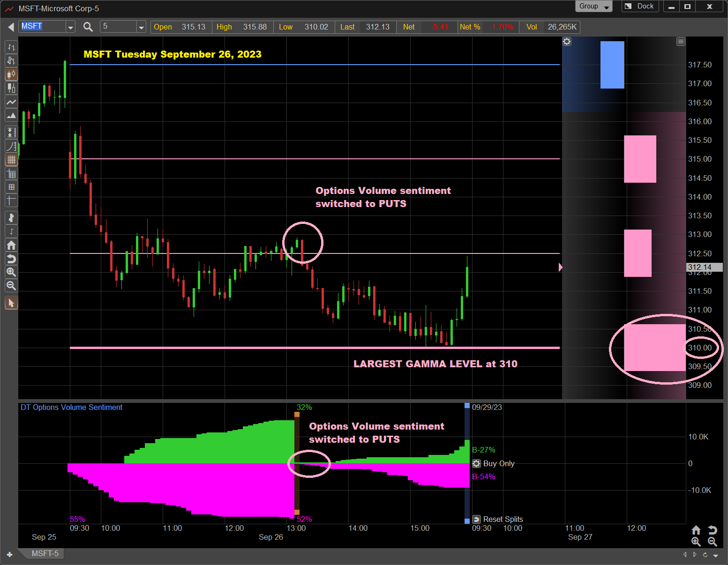Open the tab list dropdown in bottom bar
Image resolution: width=728 pixels, height=565 pixels.
click(716, 555)
